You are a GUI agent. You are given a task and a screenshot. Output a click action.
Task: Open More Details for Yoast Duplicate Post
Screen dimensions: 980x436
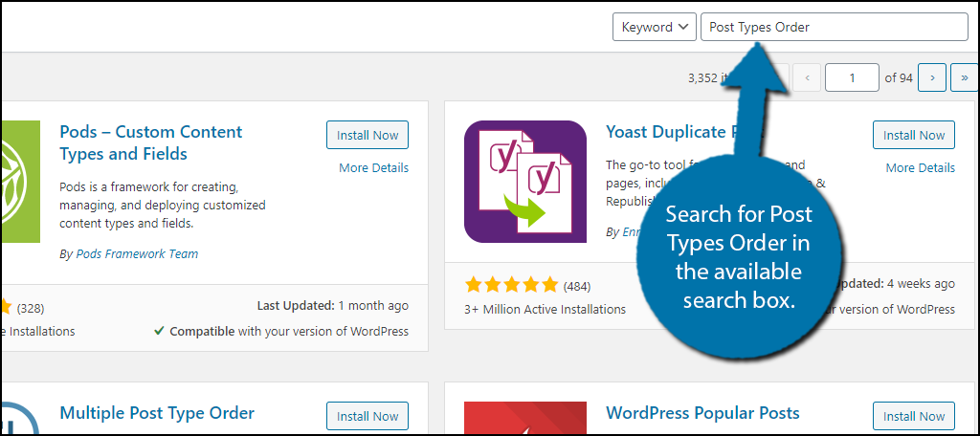click(x=920, y=167)
